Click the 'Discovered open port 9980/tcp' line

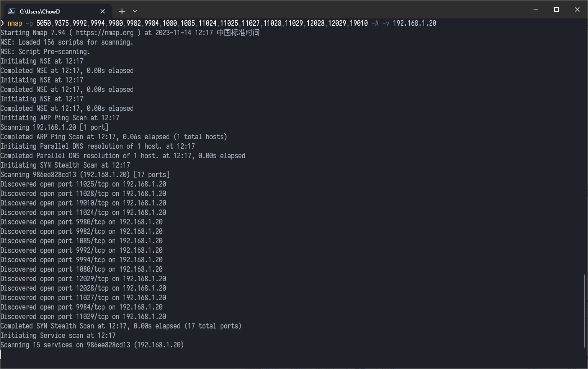[x=81, y=222]
